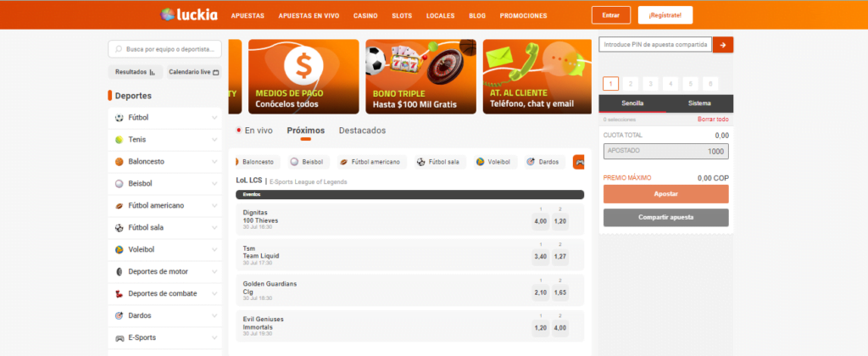Expand the Deportes de motor chevron
Image resolution: width=868 pixels, height=356 pixels.
coord(214,272)
